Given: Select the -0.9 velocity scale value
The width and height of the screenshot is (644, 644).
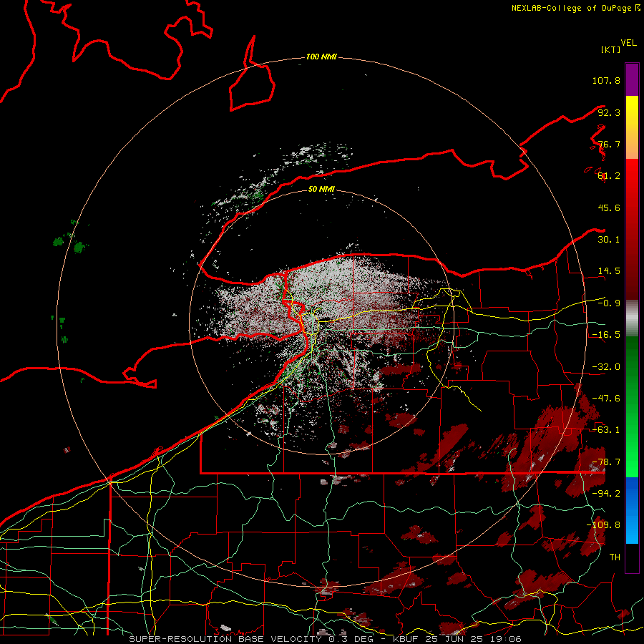Looking at the screenshot, I should (x=609, y=303).
